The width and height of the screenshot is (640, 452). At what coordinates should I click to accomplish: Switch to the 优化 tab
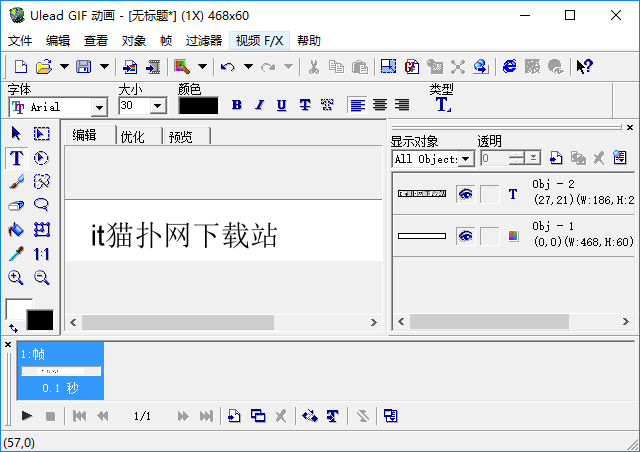pyautogui.click(x=133, y=137)
